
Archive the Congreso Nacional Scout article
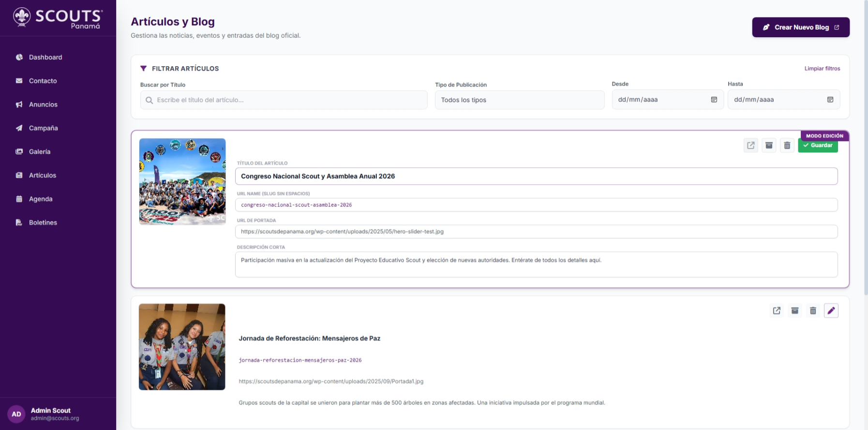tap(769, 145)
